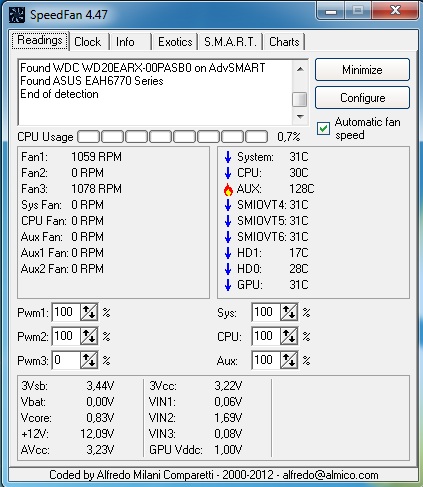Screen dimensions: 423x487
Task: Click the Vcore 0,83V voltage reading
Action: [x=100, y=418]
